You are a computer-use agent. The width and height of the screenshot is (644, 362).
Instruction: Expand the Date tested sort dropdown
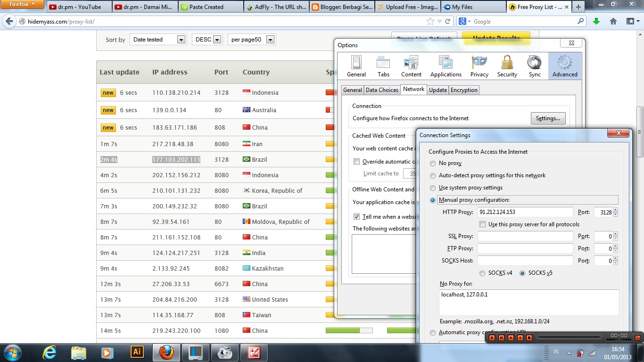pyautogui.click(x=158, y=40)
